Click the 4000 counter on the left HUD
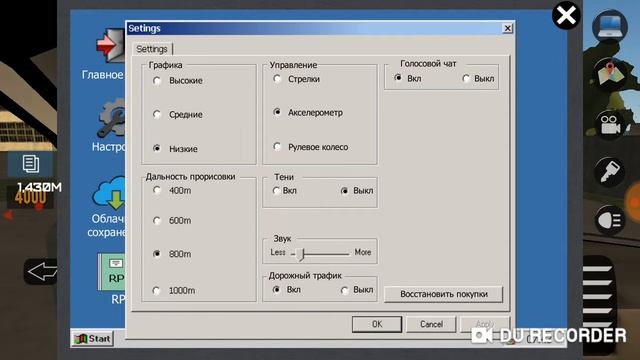 31,198
